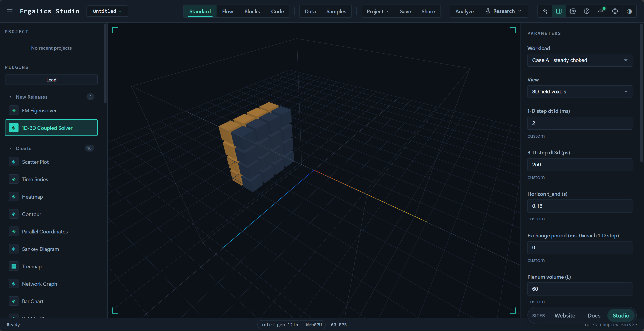Open the Research dropdown menu

(503, 11)
